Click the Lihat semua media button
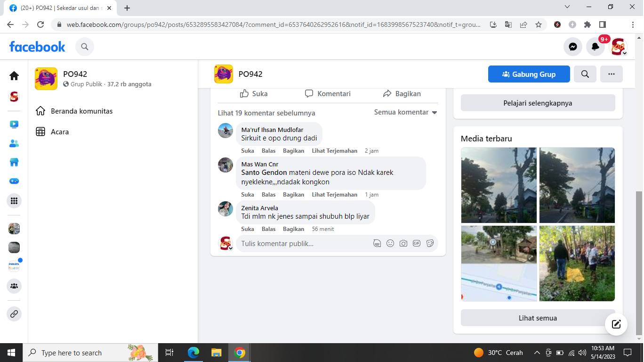 point(538,318)
